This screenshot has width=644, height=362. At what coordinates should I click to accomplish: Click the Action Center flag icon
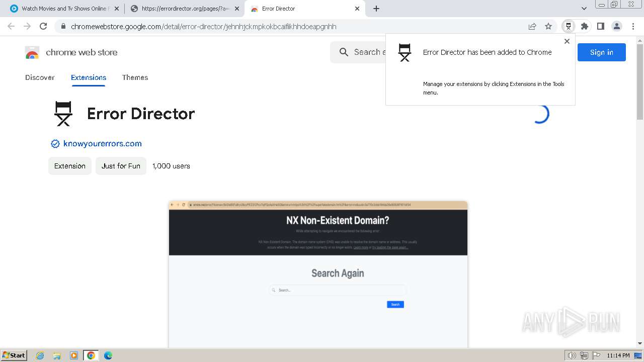595,355
